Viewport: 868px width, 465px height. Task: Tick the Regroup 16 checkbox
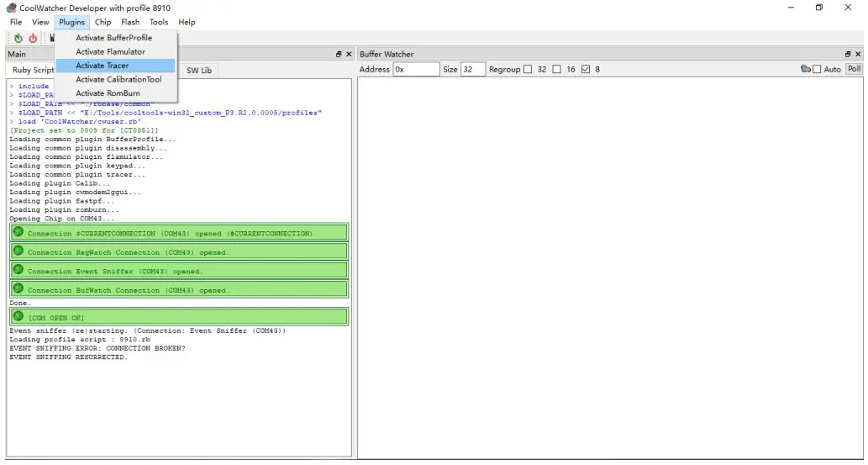[x=556, y=69]
